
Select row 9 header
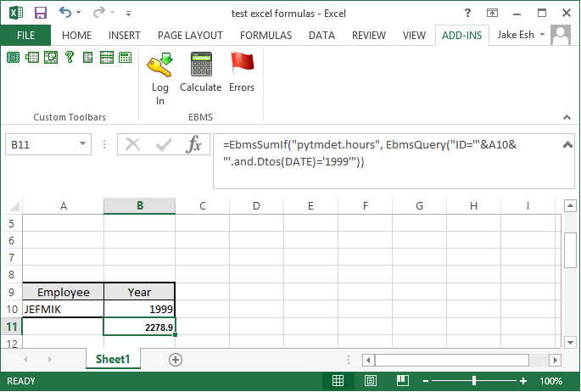click(12, 293)
